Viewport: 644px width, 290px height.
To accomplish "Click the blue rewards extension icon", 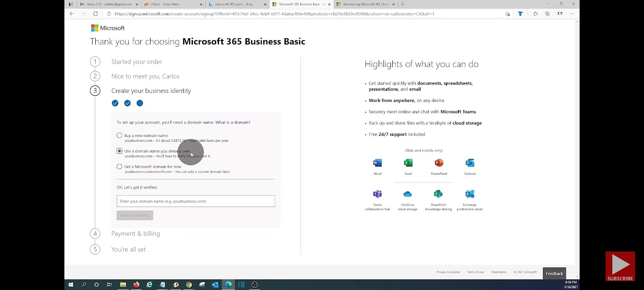I will pos(520,14).
